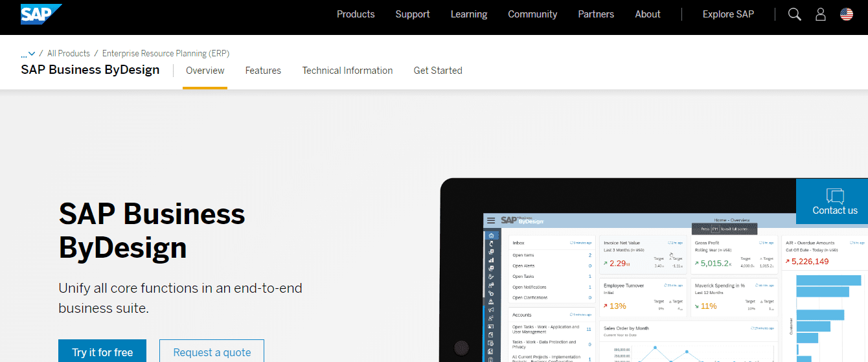Viewport: 868px width, 362px height.
Task: Click the overdue amounts bar chart in dashboard
Action: click(826, 317)
